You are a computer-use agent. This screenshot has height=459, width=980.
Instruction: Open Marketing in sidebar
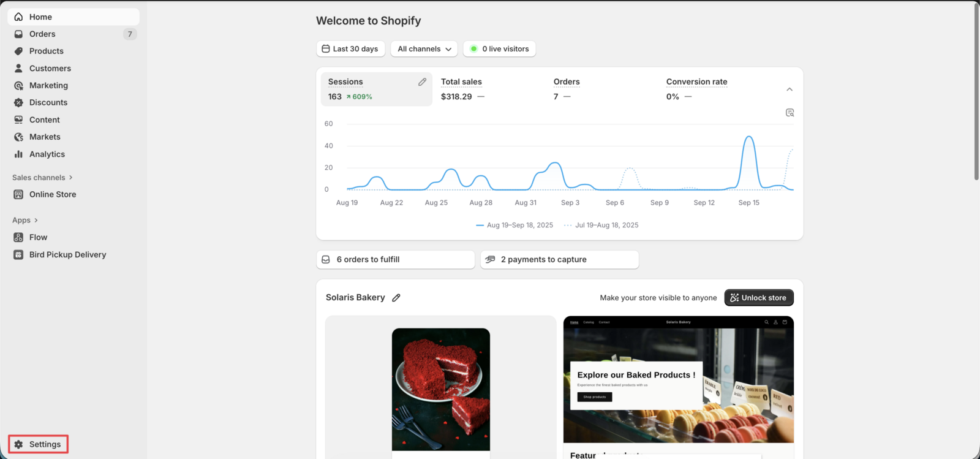[73, 86]
